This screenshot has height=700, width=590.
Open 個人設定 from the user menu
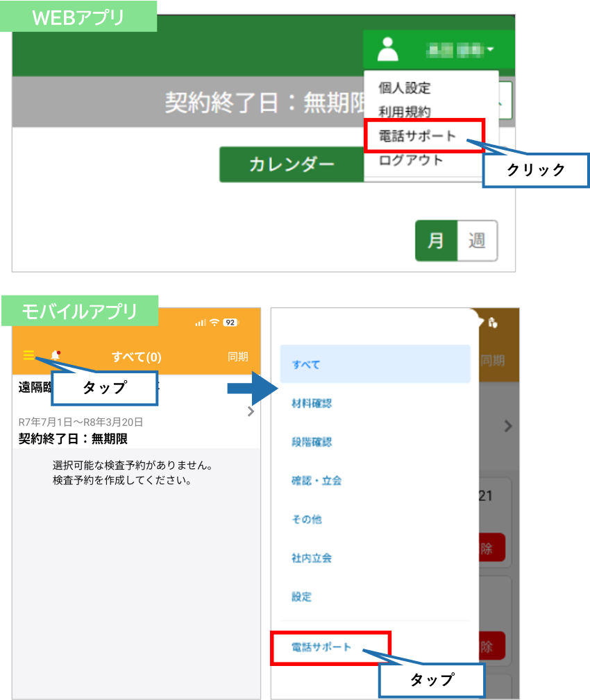pyautogui.click(x=405, y=88)
